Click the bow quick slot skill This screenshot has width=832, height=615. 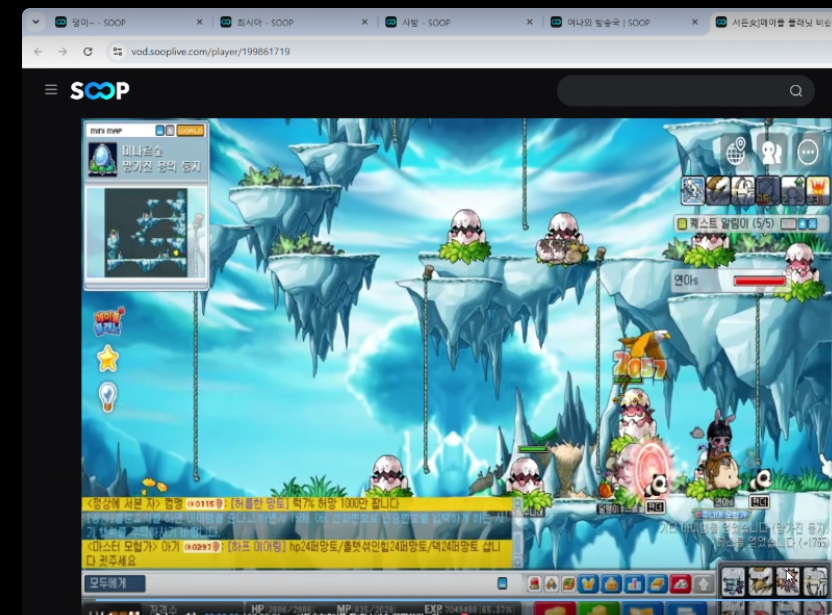(815, 581)
